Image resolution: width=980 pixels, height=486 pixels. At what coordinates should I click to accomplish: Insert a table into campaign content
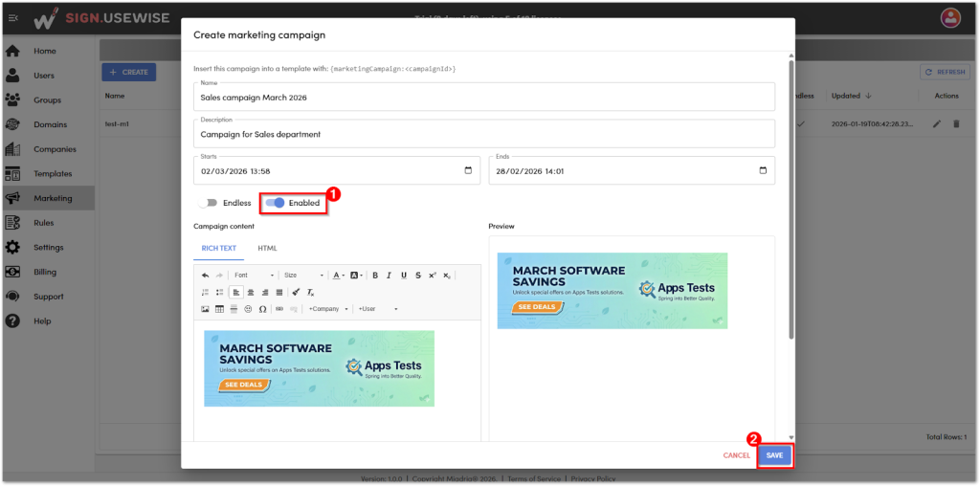[x=219, y=309]
